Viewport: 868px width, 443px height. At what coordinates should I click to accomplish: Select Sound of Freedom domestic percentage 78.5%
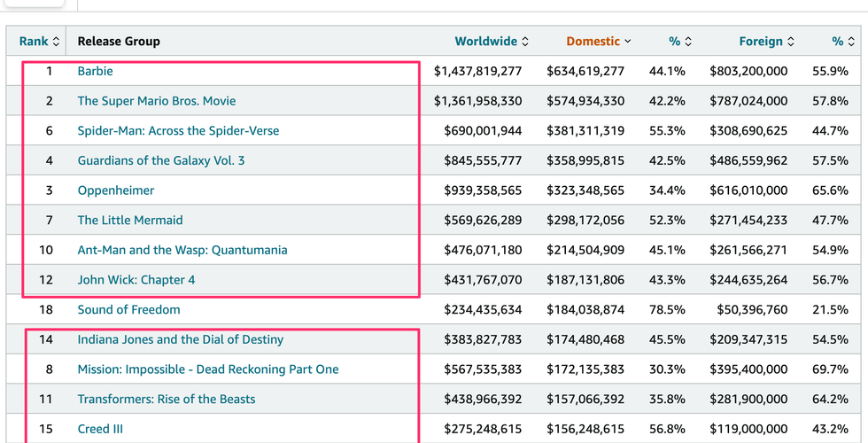point(667,309)
